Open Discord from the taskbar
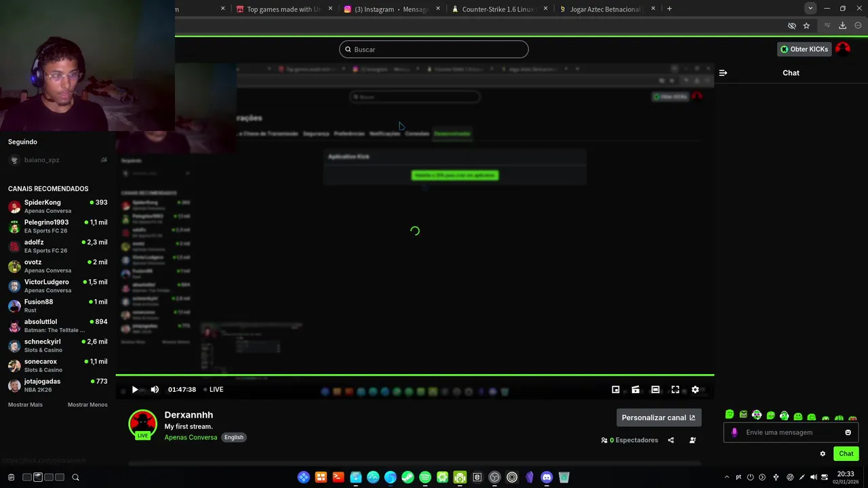This screenshot has height=488, width=868. click(547, 477)
